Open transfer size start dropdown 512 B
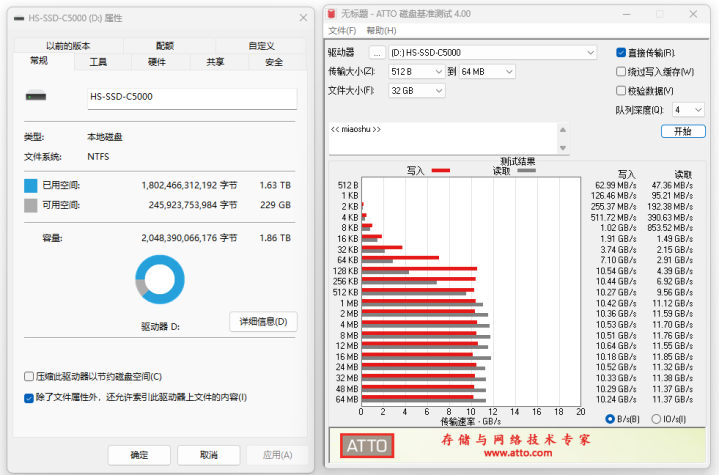The height and width of the screenshot is (475, 719). tap(416, 72)
